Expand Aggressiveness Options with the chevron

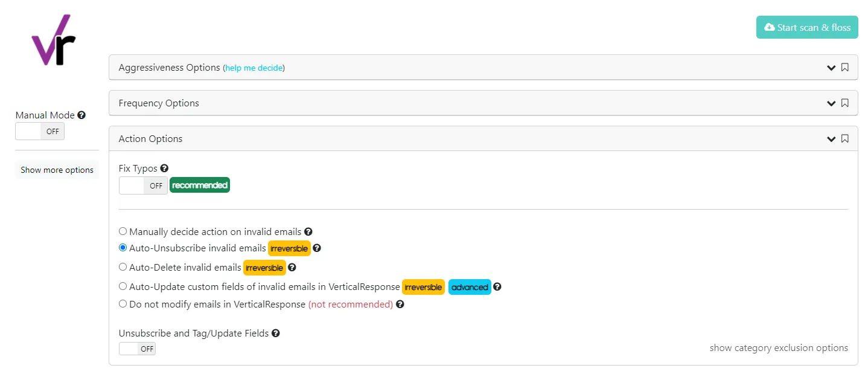[831, 68]
